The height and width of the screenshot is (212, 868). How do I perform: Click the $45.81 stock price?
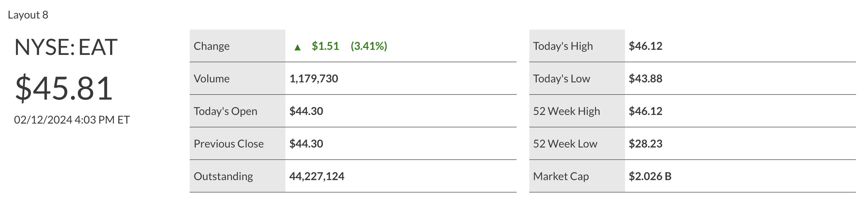pos(64,88)
